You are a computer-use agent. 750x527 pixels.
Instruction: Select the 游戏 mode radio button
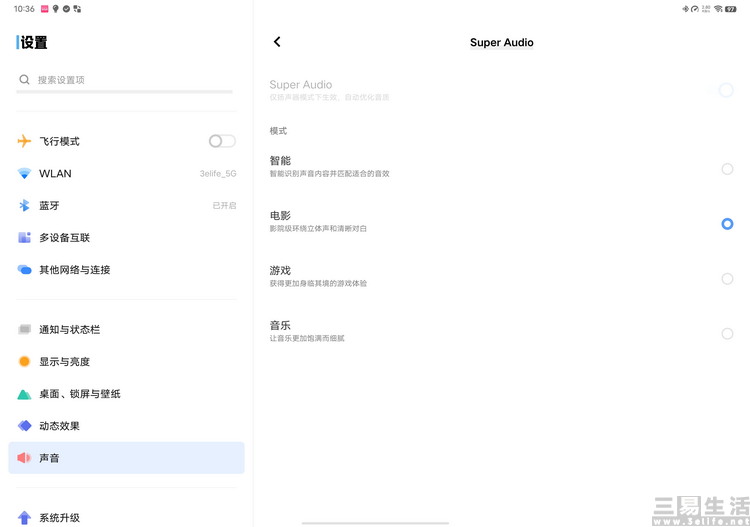(x=727, y=279)
